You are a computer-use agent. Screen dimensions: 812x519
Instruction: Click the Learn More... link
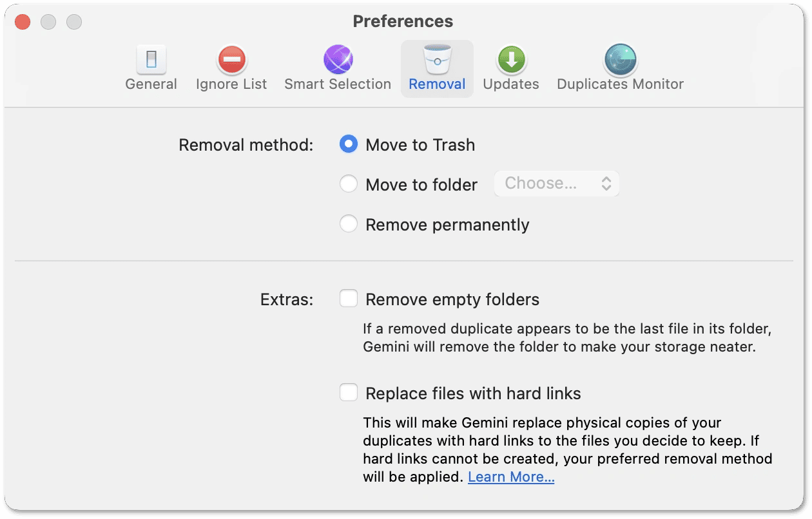click(x=511, y=477)
